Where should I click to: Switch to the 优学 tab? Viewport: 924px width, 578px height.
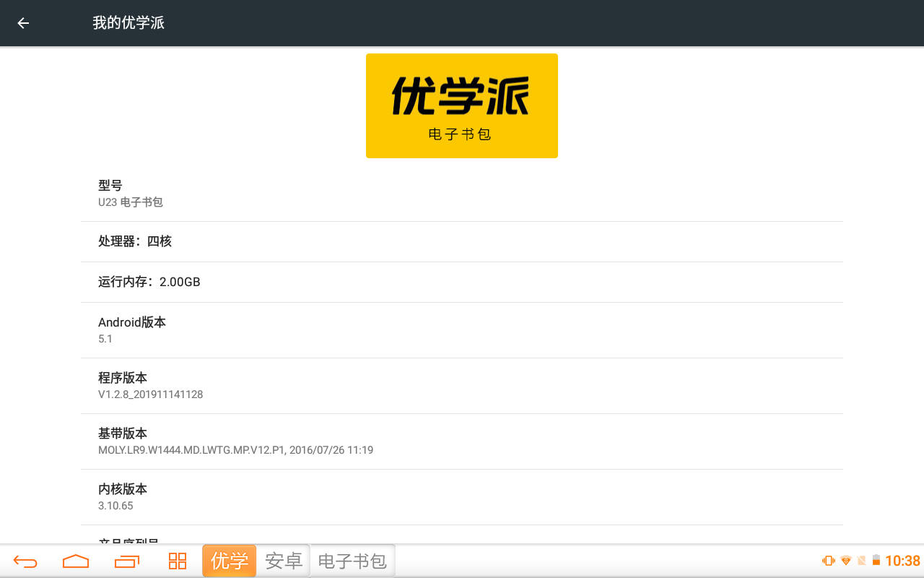coord(230,561)
